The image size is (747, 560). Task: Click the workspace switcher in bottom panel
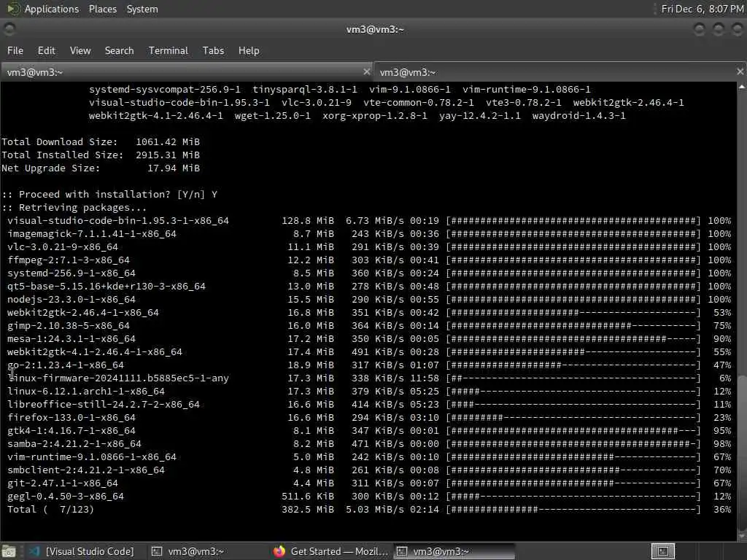662,551
